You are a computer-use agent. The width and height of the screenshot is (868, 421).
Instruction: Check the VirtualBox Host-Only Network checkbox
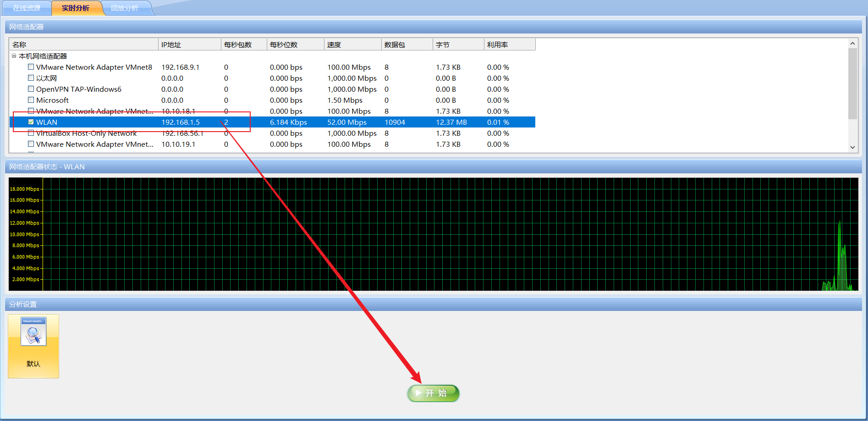click(31, 133)
